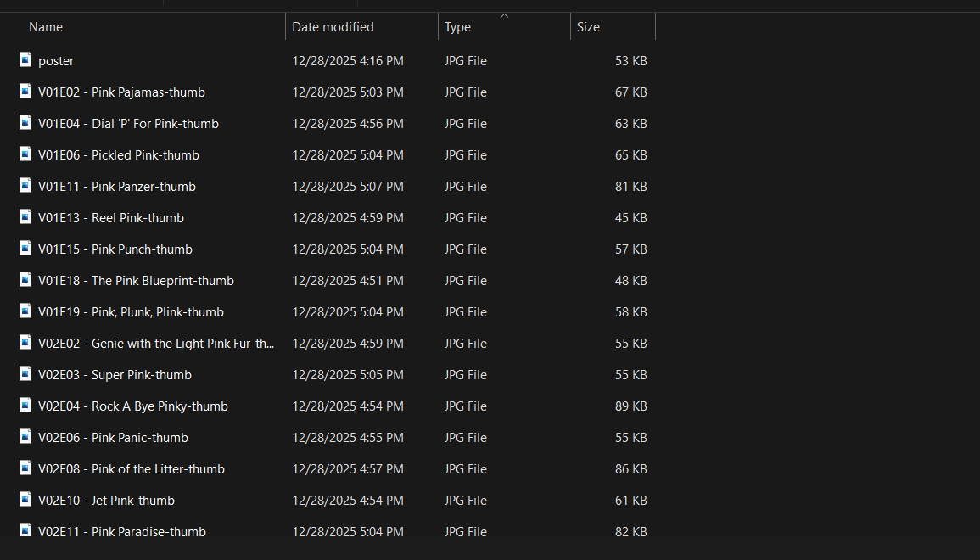Select the V01E15 Pink Punch-thumb file name
The height and width of the screenshot is (560, 980).
[x=115, y=249]
